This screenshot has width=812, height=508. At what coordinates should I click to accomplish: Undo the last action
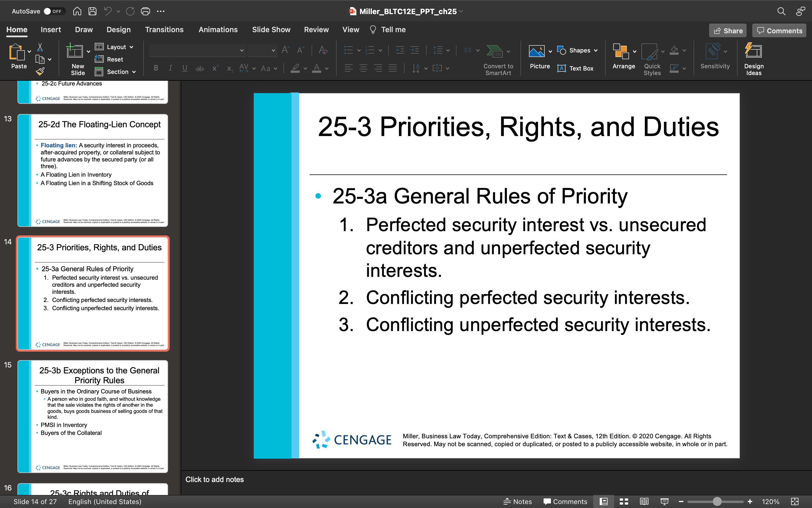click(108, 11)
